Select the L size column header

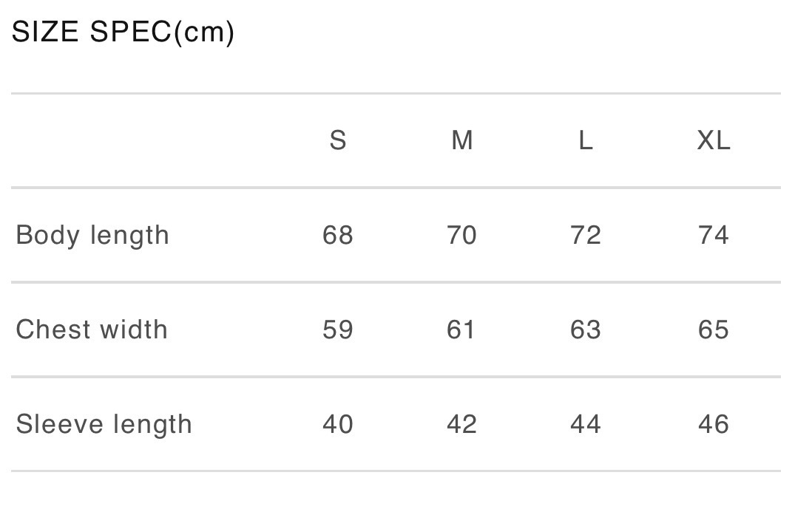586,140
